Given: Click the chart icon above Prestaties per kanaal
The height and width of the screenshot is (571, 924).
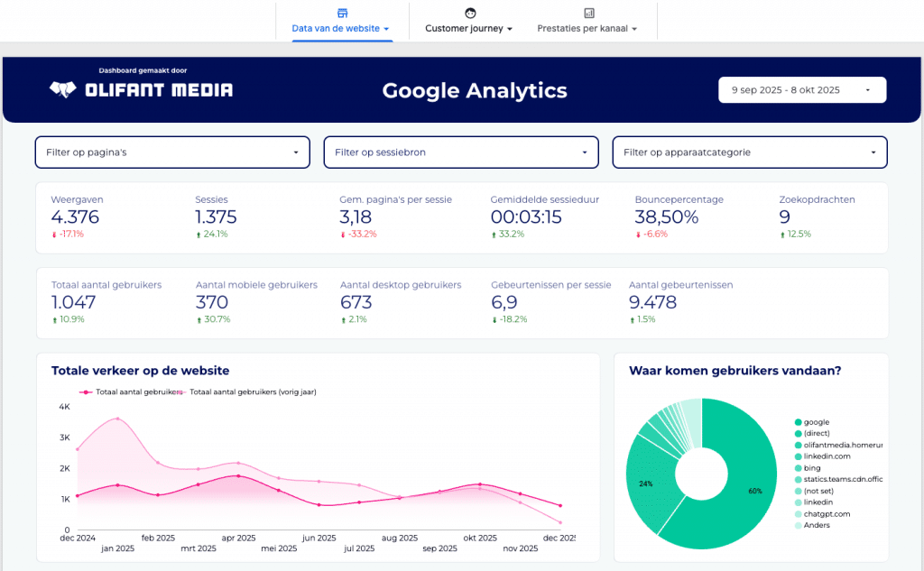Looking at the screenshot, I should click(x=588, y=13).
